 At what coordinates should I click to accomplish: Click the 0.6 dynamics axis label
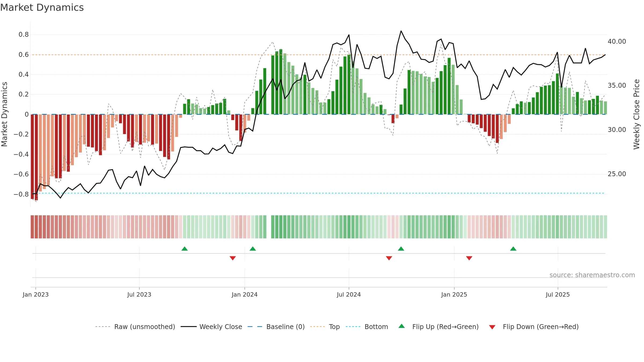coord(24,55)
